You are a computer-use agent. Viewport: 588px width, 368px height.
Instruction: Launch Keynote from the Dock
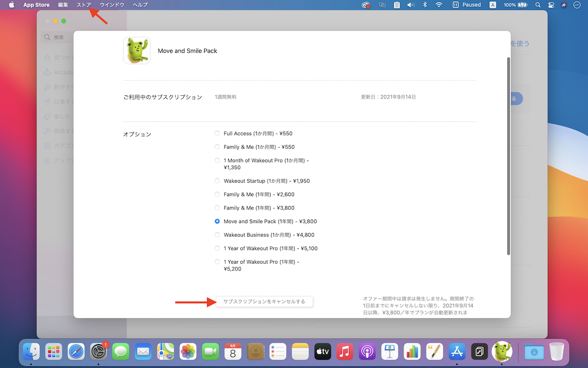pos(390,352)
